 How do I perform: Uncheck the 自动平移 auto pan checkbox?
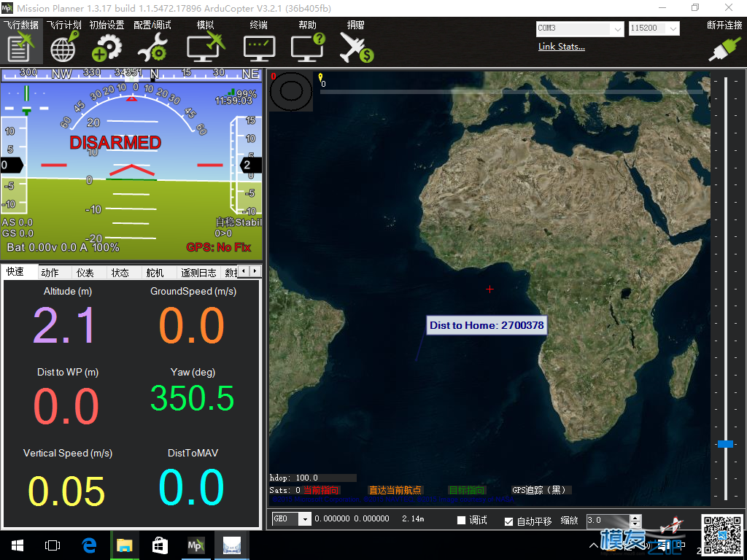click(x=508, y=521)
